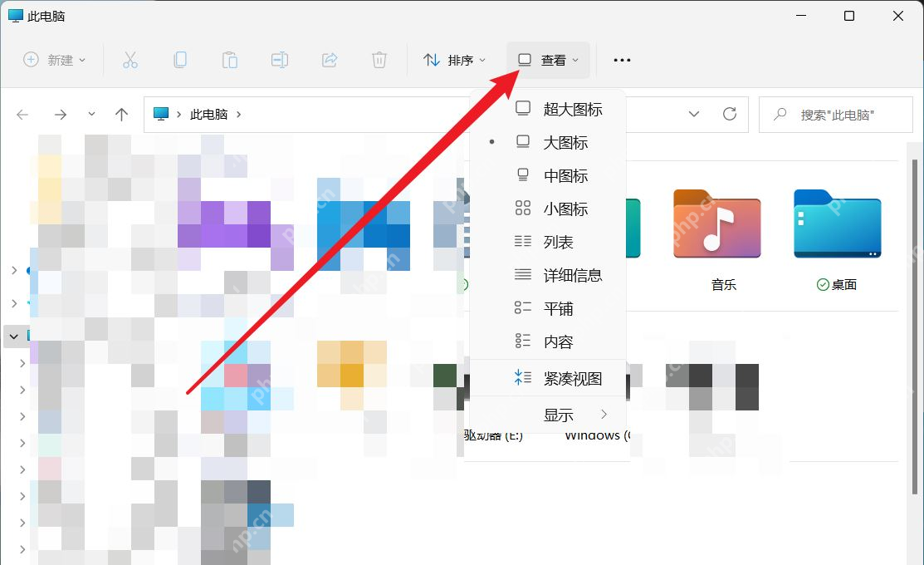
Task: Select 列表 view option
Action: pos(547,242)
